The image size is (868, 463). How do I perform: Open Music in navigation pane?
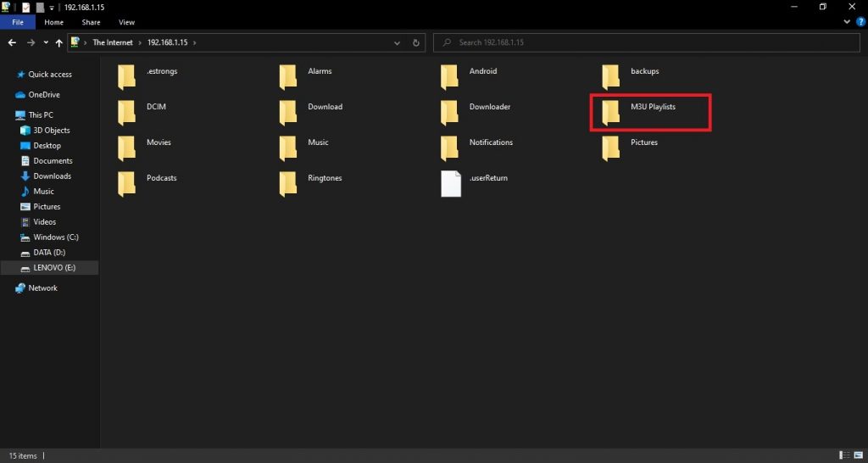44,191
